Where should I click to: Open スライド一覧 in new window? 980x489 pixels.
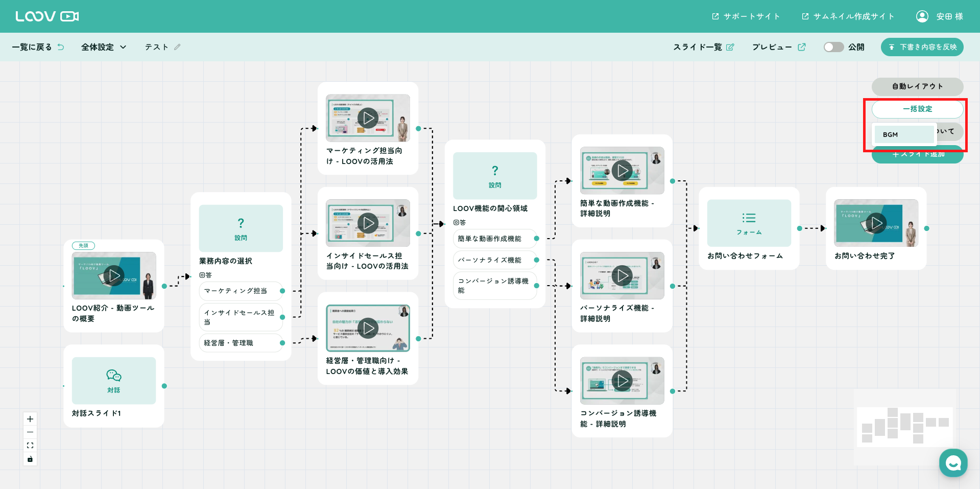coord(704,47)
